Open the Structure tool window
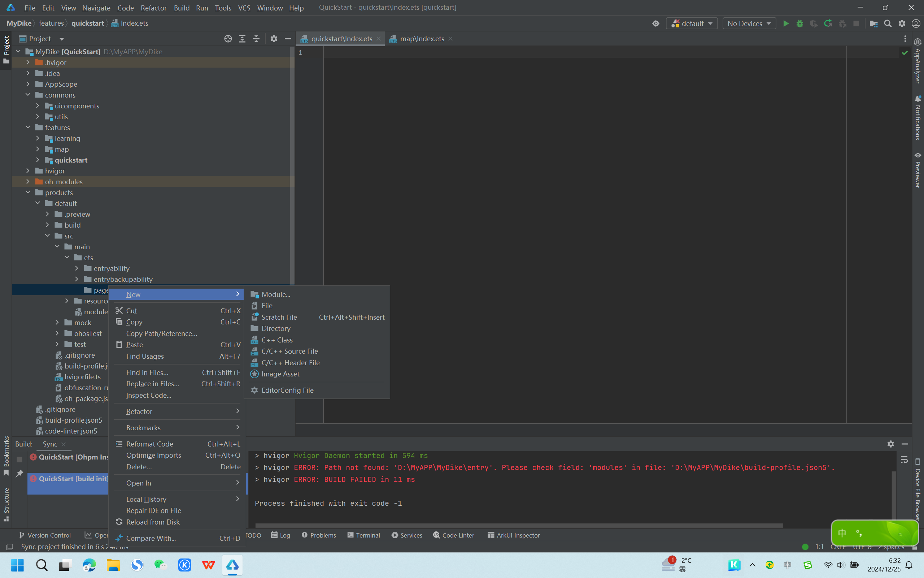The width and height of the screenshot is (924, 578). [x=6, y=504]
